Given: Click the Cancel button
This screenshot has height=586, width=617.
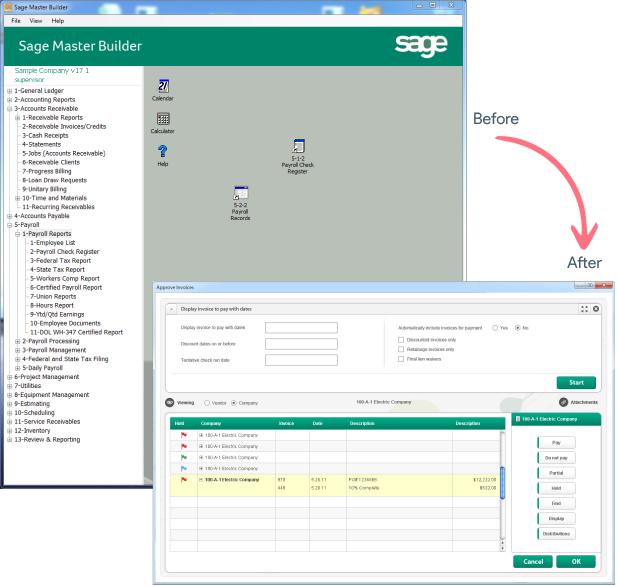Looking at the screenshot, I should point(533,562).
